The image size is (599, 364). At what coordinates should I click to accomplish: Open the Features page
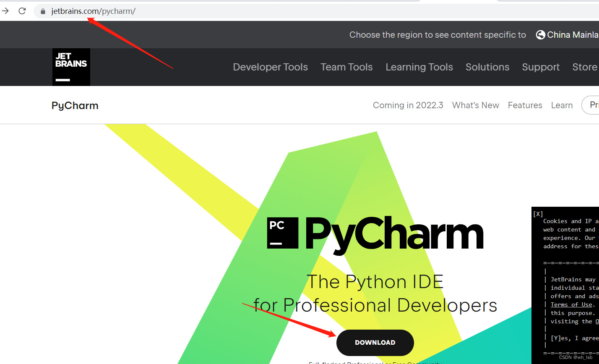[525, 105]
